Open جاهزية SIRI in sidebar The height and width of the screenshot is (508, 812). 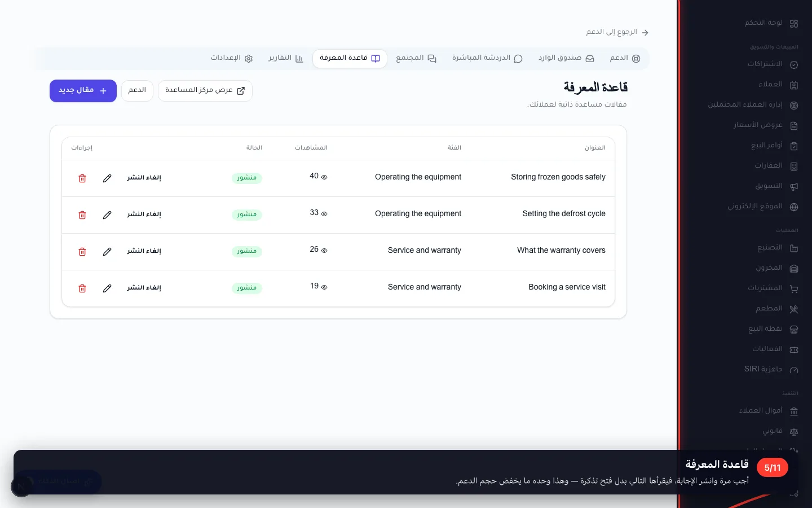click(x=771, y=370)
